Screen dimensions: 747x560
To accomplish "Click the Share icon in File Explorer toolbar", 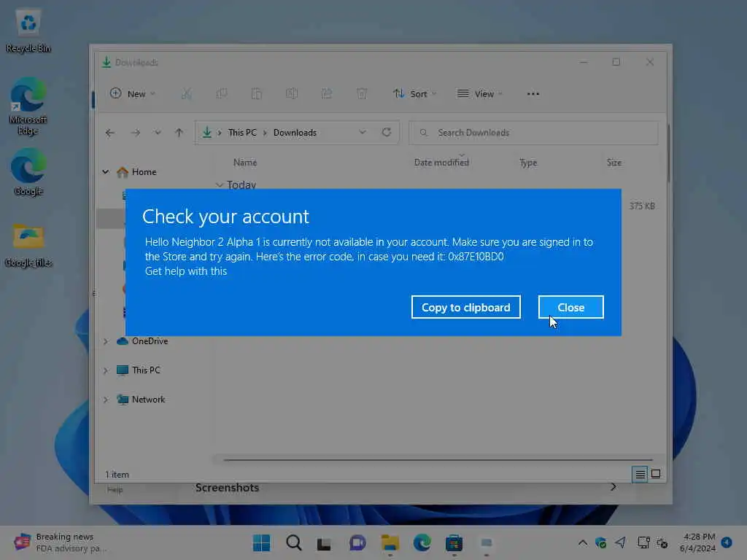I will [x=327, y=94].
